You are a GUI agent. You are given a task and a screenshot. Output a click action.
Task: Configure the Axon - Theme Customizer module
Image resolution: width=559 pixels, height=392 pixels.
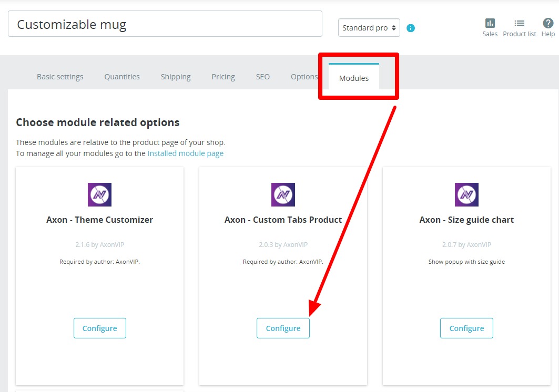pyautogui.click(x=99, y=328)
